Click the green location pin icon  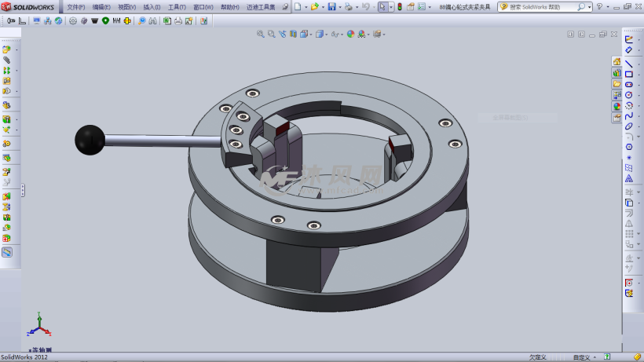tap(105, 21)
